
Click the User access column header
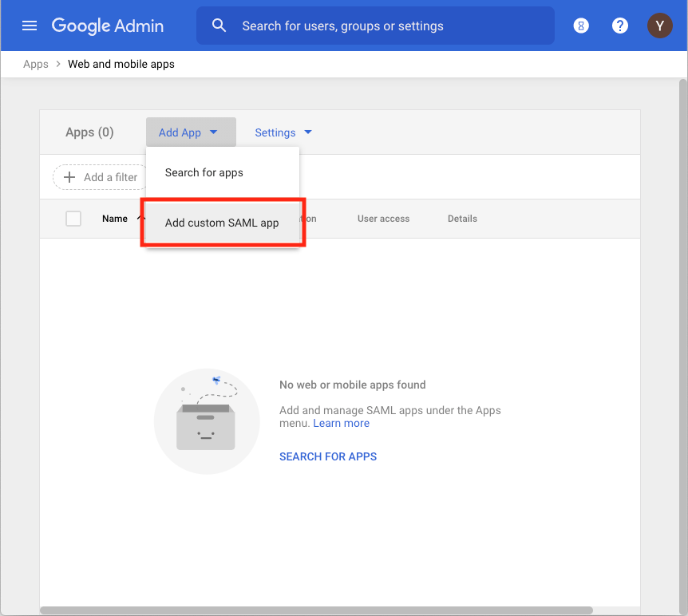click(x=383, y=219)
